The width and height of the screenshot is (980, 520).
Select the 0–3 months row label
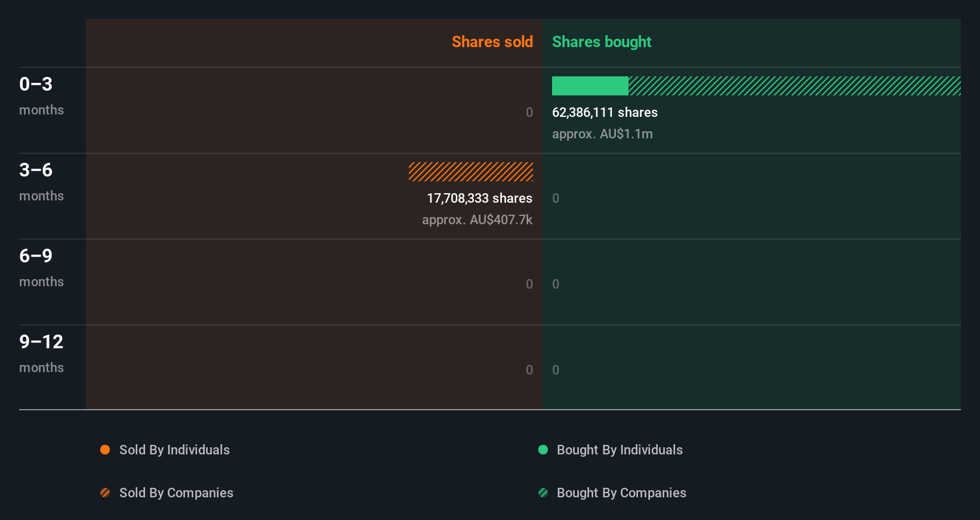pos(41,95)
